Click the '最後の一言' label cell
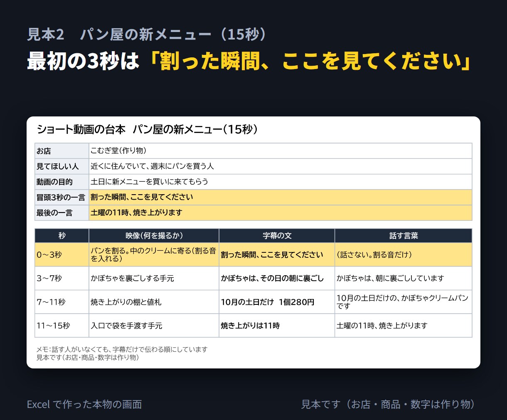507x420 pixels. click(x=62, y=212)
